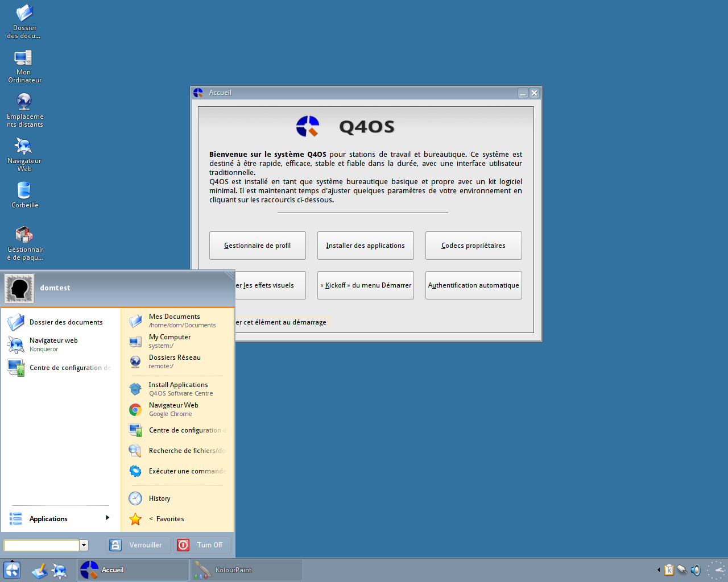
Task: Click the Accueil window title icon
Action: [198, 93]
